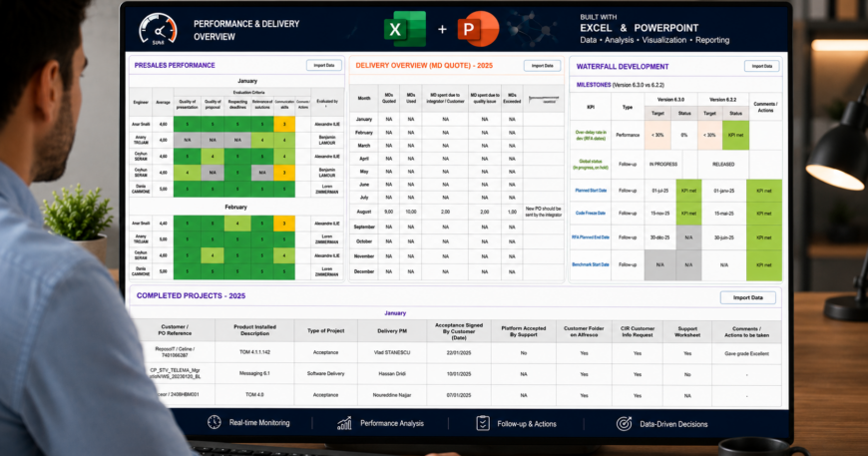The width and height of the screenshot is (868, 456).
Task: Select the orange score cell in Anar Snali January row
Action: pyautogui.click(x=284, y=124)
